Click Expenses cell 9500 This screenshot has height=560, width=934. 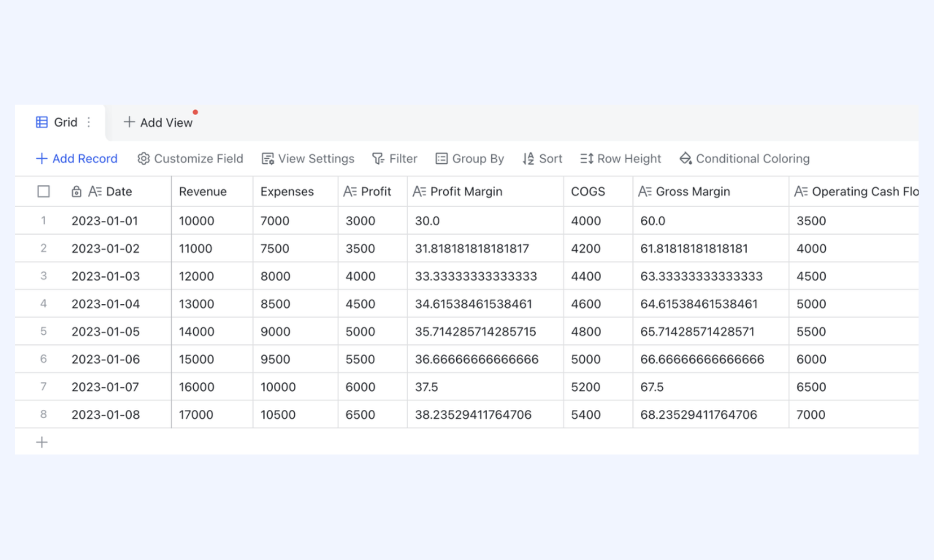296,359
